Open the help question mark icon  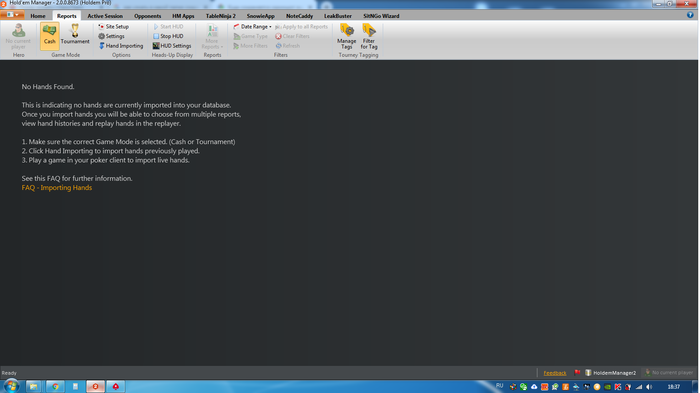pos(690,15)
